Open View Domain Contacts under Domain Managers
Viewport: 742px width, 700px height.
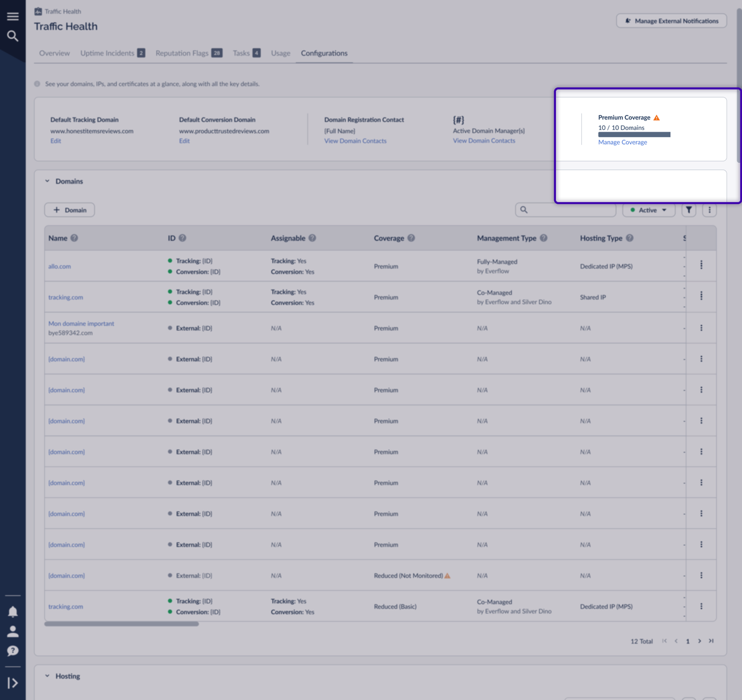point(484,141)
